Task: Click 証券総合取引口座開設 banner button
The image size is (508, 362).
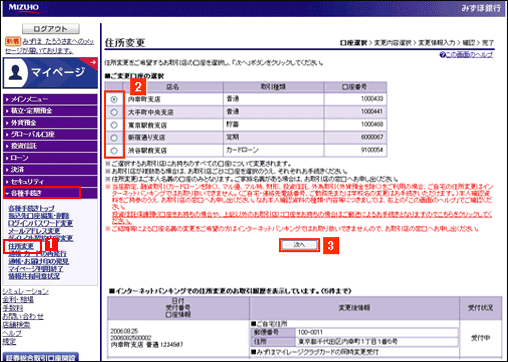Action: coord(41,357)
